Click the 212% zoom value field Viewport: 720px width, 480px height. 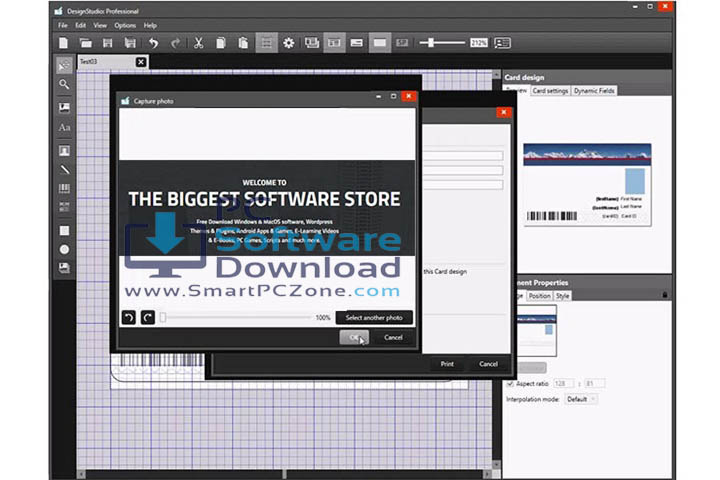click(x=478, y=43)
